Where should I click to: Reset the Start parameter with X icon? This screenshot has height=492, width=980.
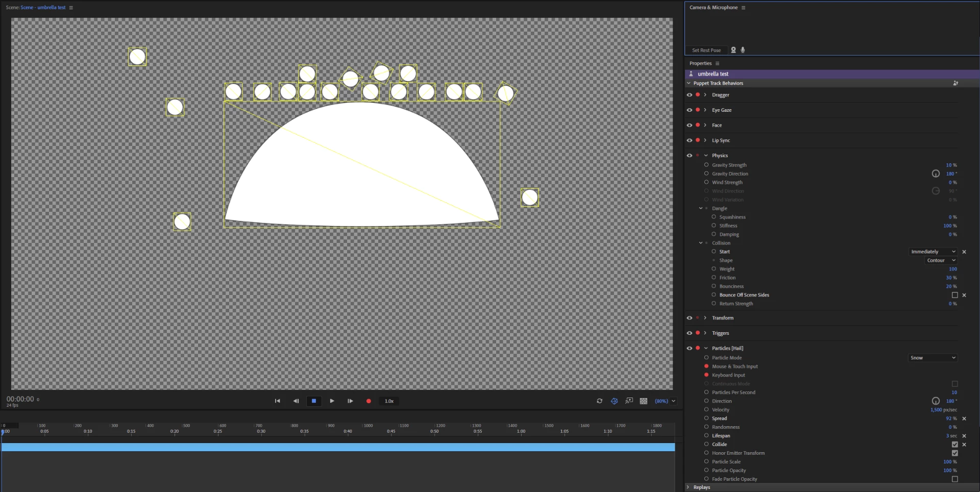pos(964,252)
